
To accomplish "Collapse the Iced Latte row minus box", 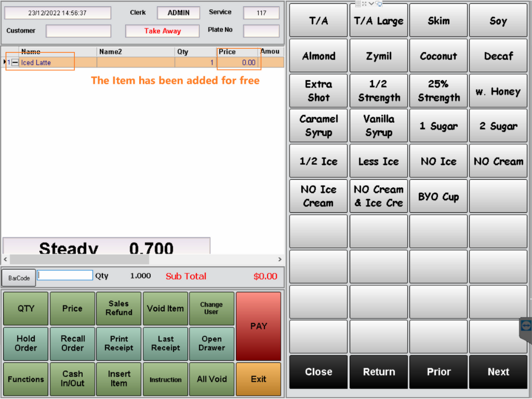I will coord(15,62).
